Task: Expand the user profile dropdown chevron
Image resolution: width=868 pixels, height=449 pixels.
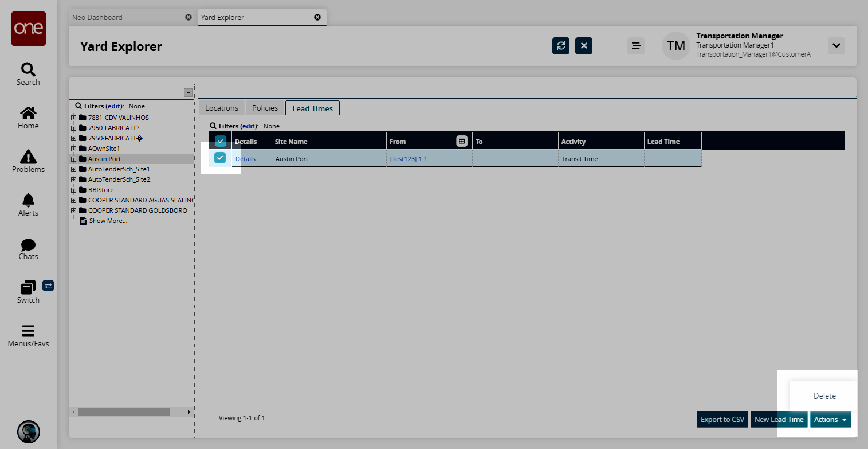Action: click(836, 46)
